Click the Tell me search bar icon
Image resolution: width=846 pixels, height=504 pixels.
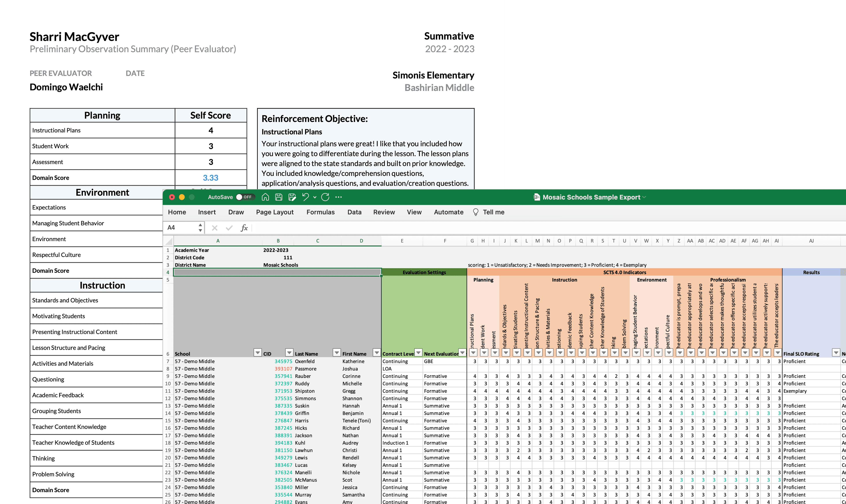coord(476,212)
